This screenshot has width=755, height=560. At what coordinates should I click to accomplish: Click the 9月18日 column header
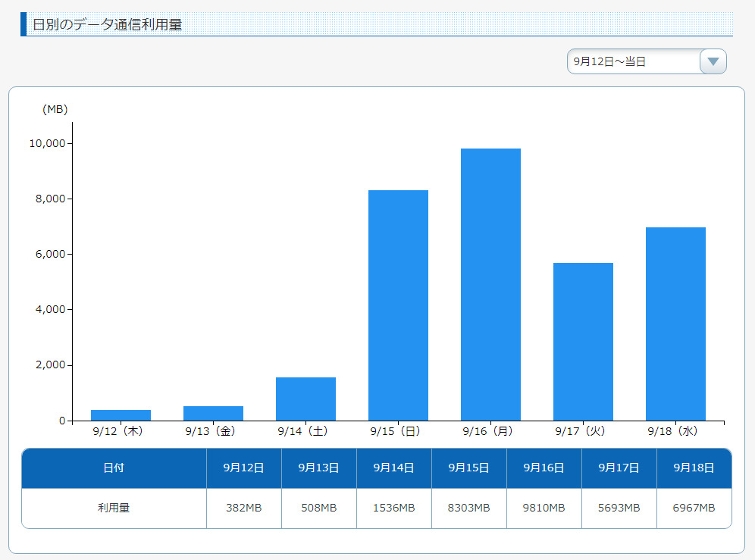694,468
